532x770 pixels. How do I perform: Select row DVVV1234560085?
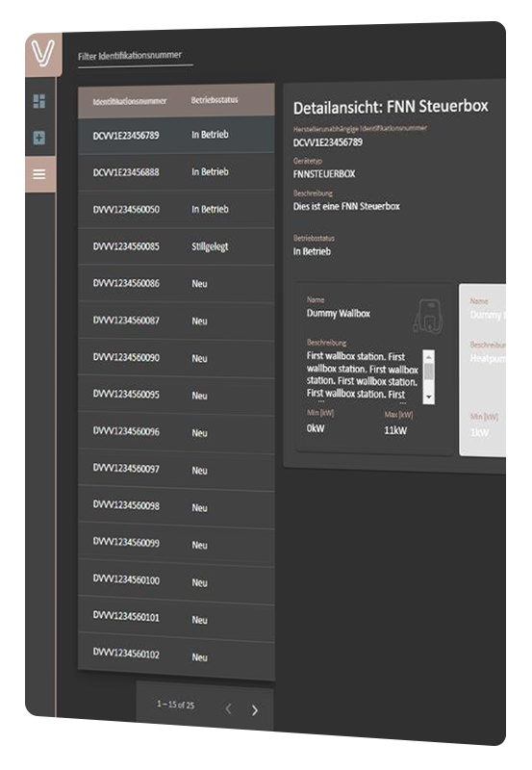(x=176, y=246)
